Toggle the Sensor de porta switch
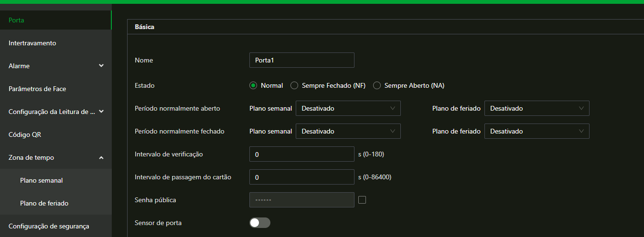This screenshot has height=237, width=644. tap(260, 223)
